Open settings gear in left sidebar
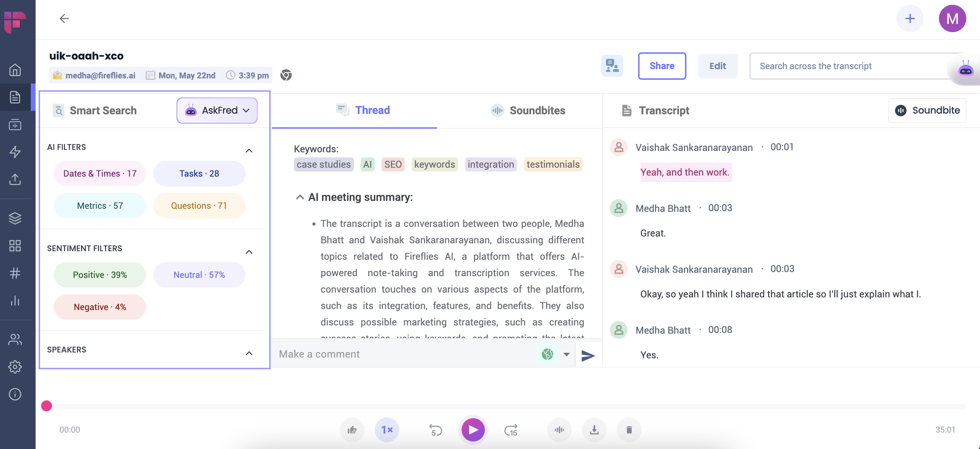 click(15, 367)
